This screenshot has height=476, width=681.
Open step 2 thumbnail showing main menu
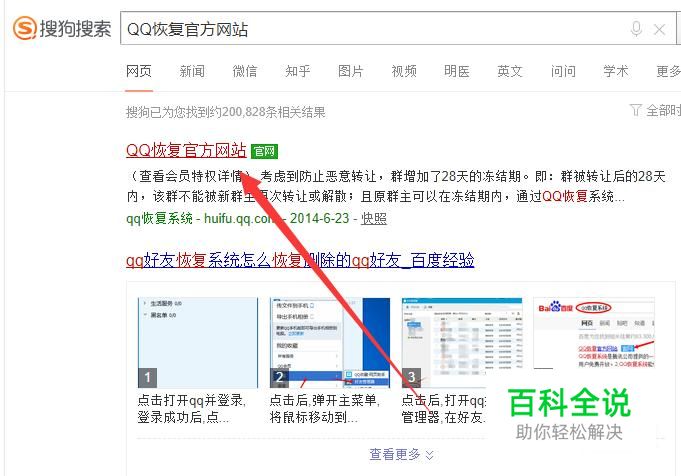point(330,342)
